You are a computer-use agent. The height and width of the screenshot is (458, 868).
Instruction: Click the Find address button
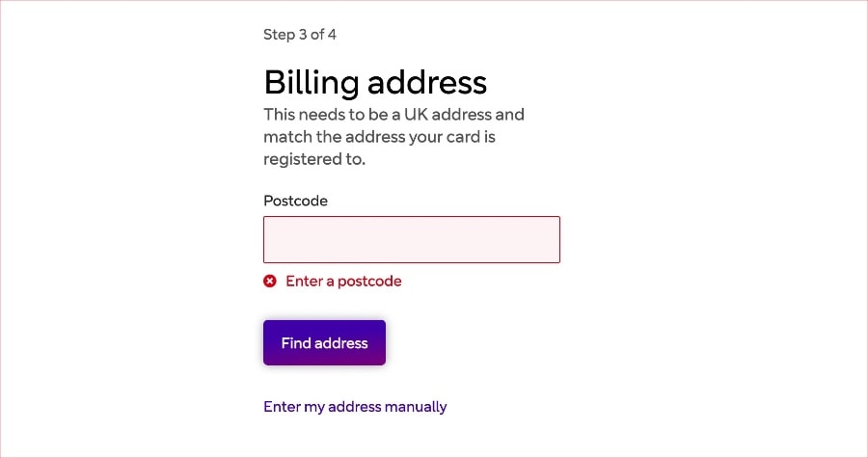[324, 342]
